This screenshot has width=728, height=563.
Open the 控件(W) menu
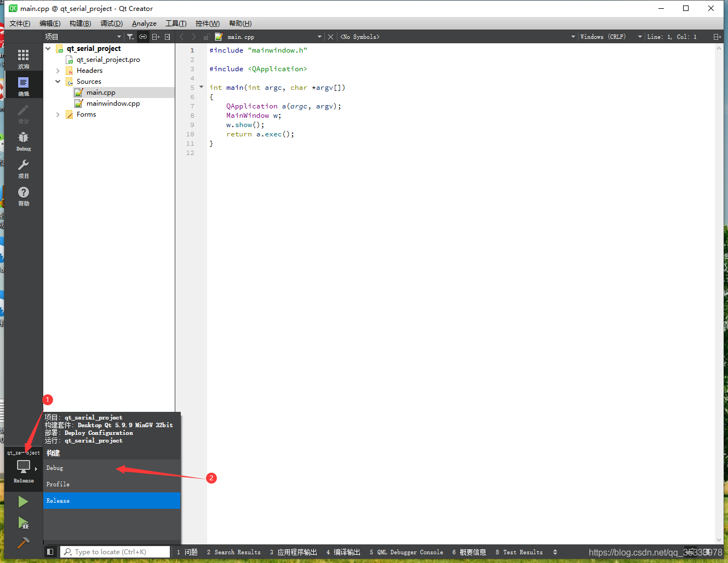208,23
